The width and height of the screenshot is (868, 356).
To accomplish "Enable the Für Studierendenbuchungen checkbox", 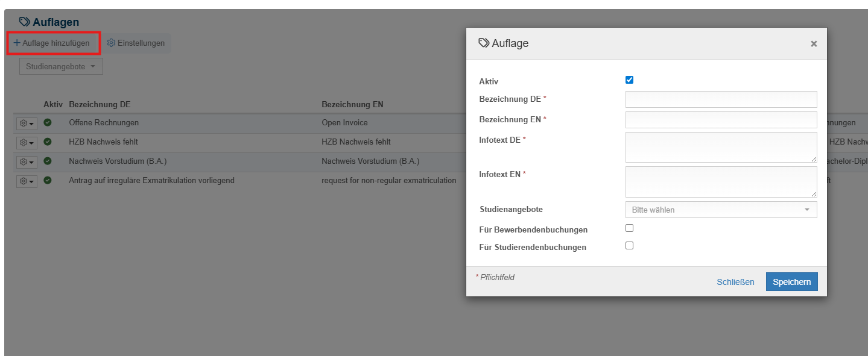I will (629, 245).
